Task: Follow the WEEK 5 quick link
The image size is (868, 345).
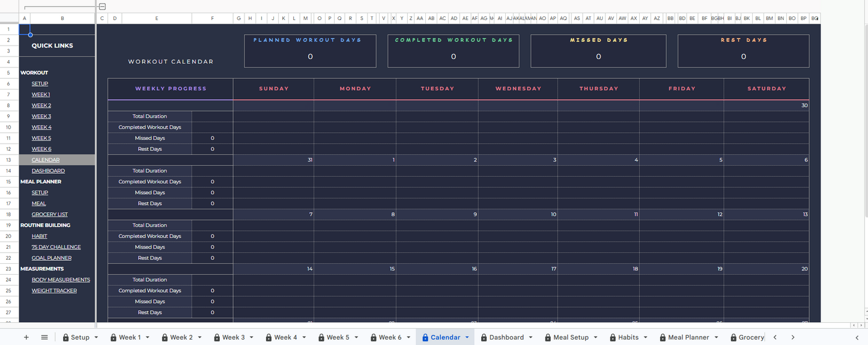Action: (x=41, y=138)
